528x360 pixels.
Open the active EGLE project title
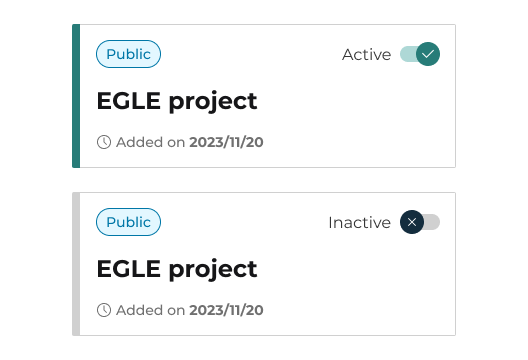[x=177, y=101]
